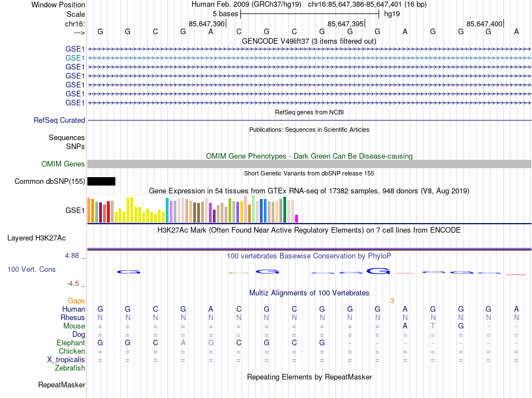Click the Elephant species label

click(71, 343)
